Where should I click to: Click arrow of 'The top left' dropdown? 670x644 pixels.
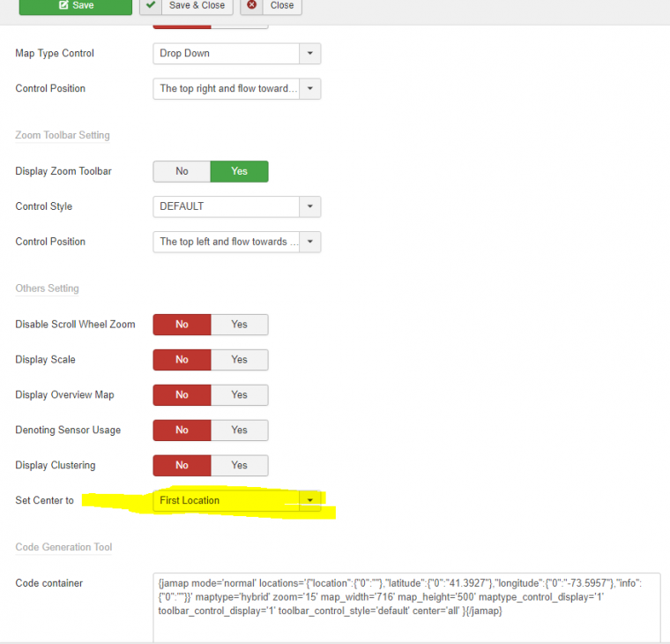click(x=310, y=242)
